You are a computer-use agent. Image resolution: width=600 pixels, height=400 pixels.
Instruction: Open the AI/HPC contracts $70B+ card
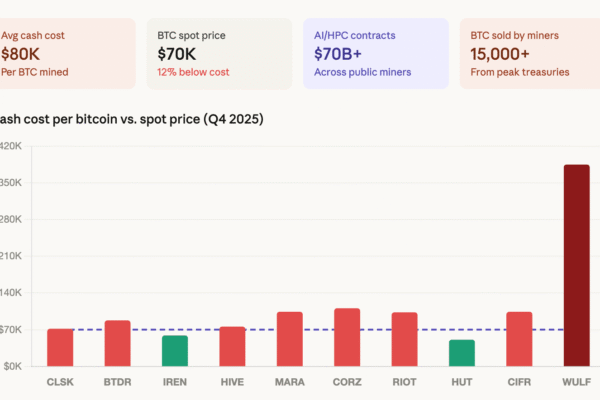pos(375,53)
